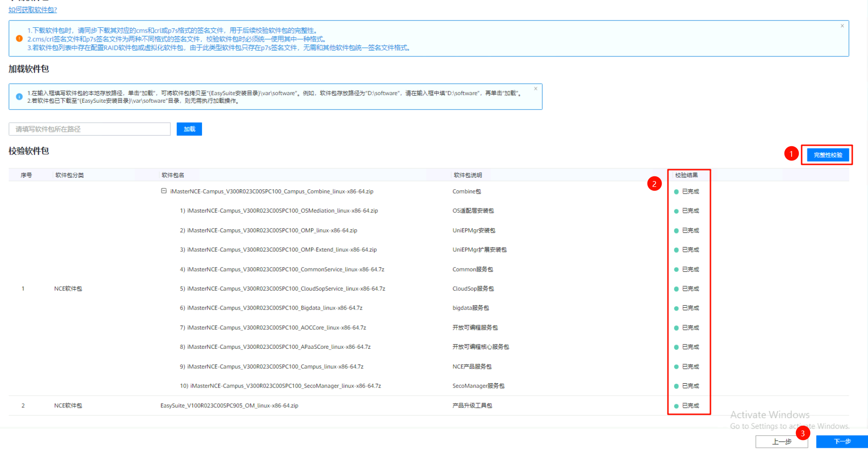Screen dimensions: 868x453
Task: Click the 上一步 previous step button
Action: (x=781, y=442)
